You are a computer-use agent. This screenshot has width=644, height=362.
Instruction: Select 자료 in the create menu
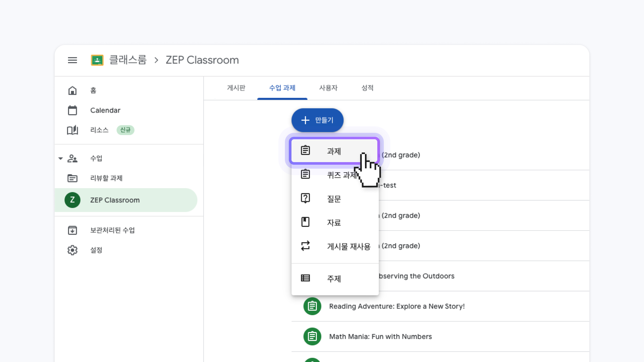pos(334,223)
